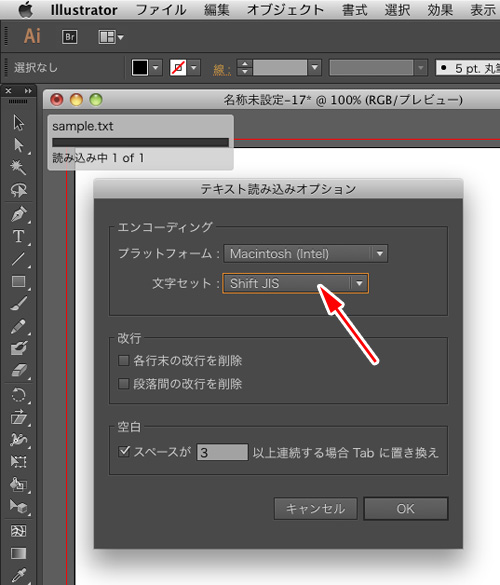Screen dimensions: 500x585
Task: Expand the stroke color dropdown arrow
Action: (194, 68)
